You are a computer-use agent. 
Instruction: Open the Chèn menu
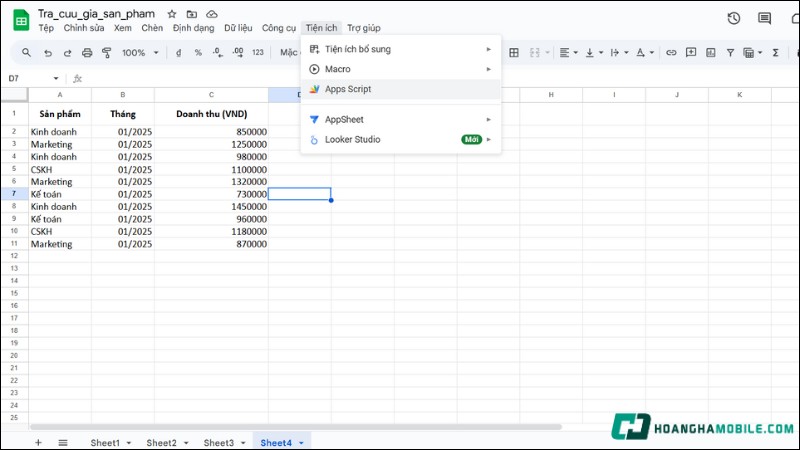(152, 28)
